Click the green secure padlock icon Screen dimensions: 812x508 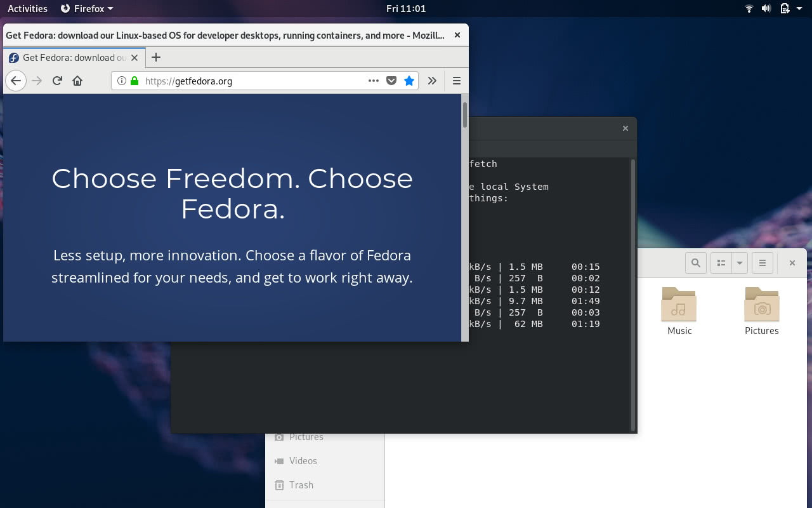pos(134,81)
